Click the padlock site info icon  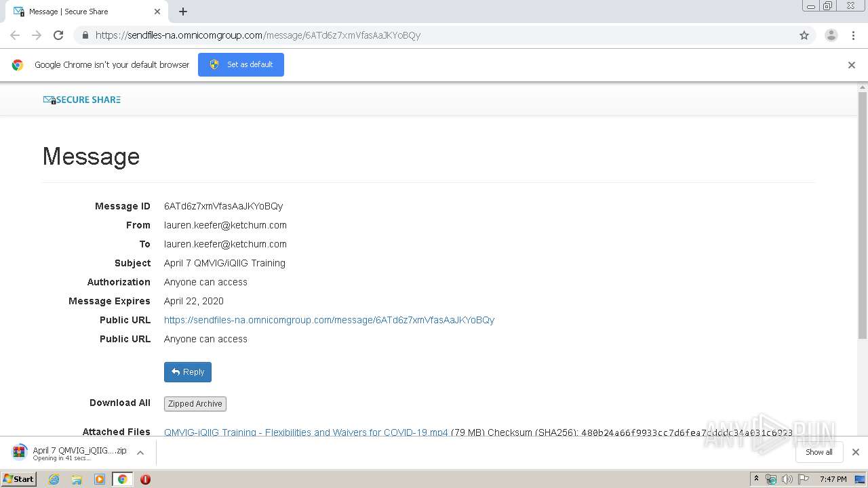[85, 35]
